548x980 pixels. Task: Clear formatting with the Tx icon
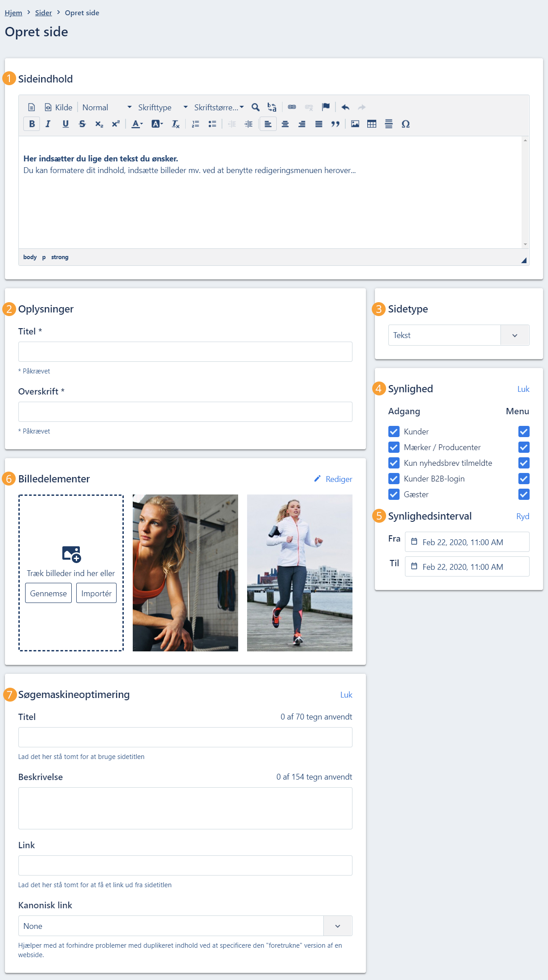pyautogui.click(x=175, y=124)
